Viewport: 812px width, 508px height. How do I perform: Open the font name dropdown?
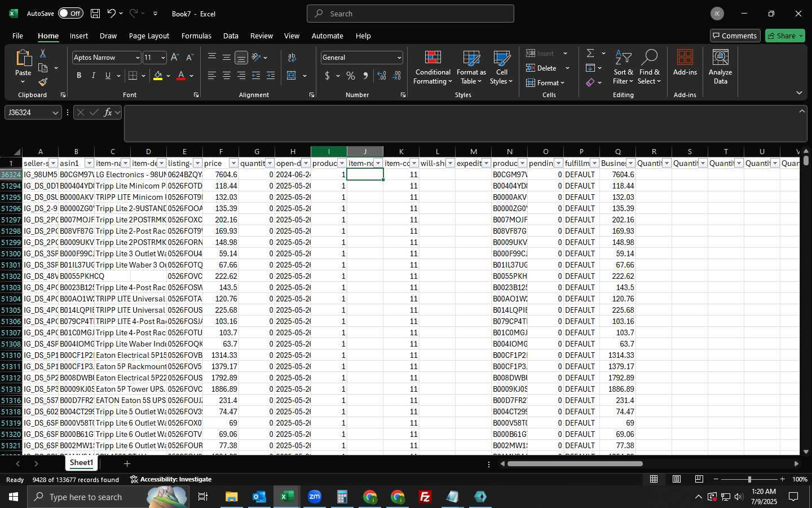click(x=137, y=58)
